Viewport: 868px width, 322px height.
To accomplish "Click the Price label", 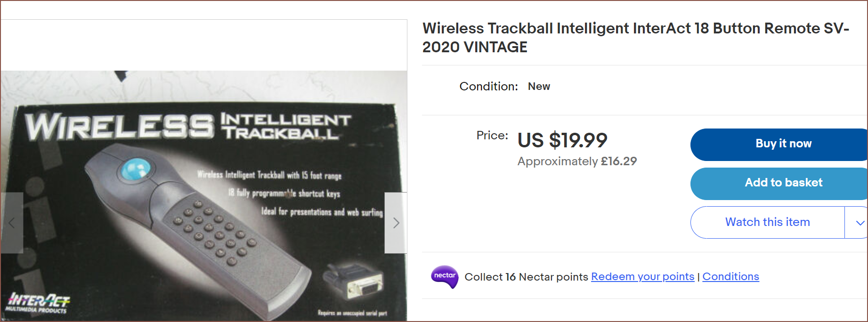I will pos(492,136).
